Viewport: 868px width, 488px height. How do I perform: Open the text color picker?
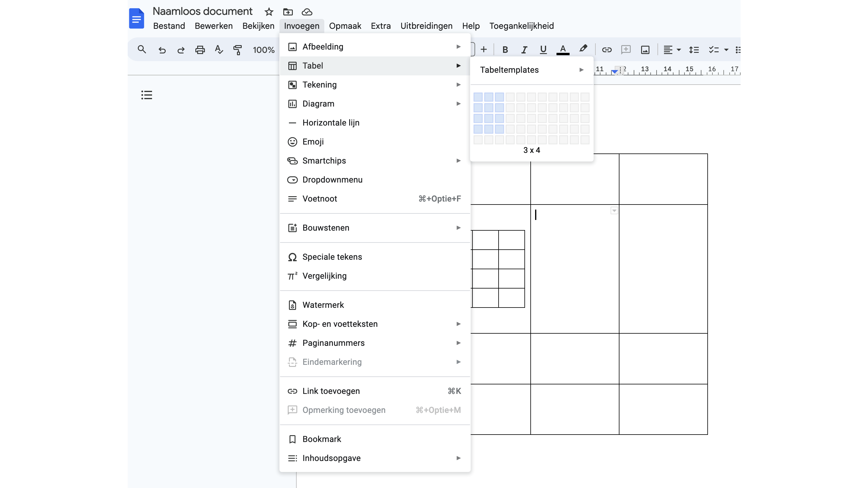click(562, 50)
